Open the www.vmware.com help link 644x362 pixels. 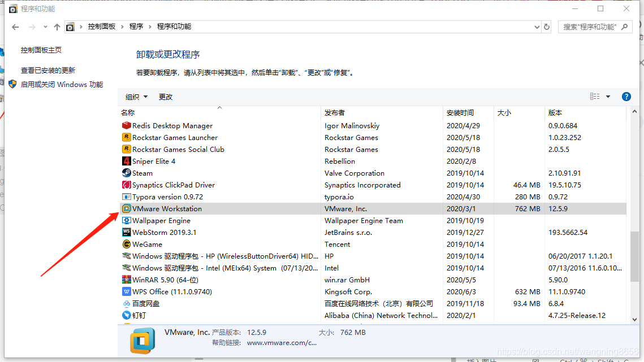(x=282, y=343)
